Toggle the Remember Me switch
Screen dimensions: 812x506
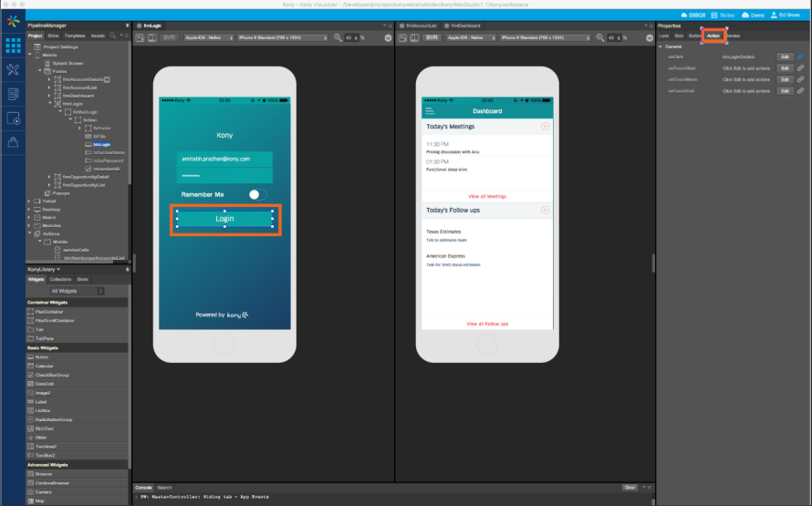coord(257,194)
